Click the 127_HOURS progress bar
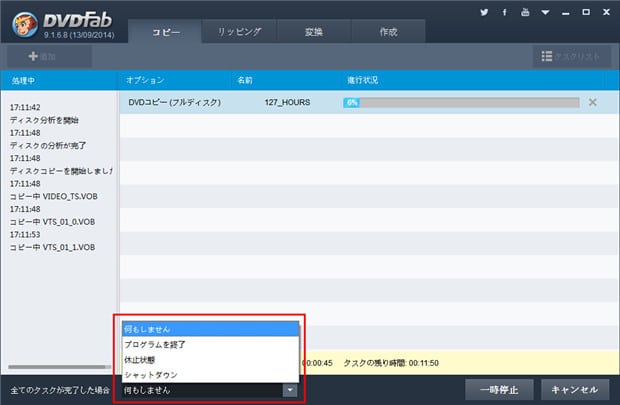The width and height of the screenshot is (620, 405). click(460, 102)
